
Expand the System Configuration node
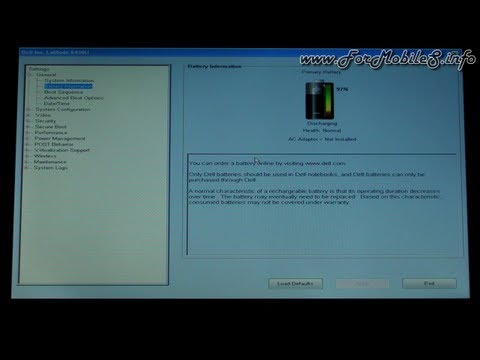point(29,109)
